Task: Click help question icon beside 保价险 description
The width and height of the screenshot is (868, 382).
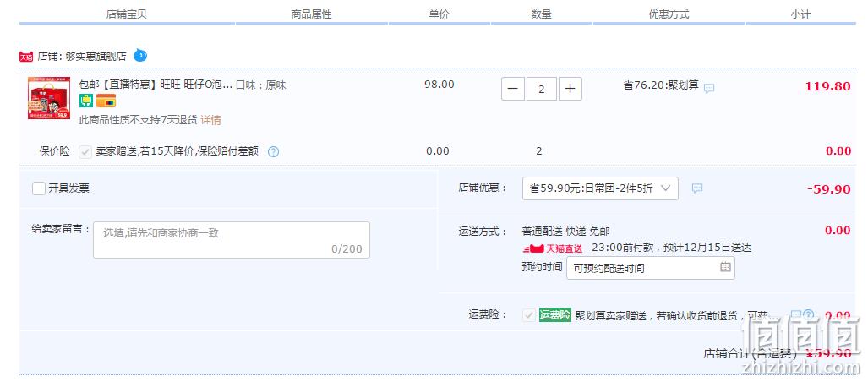Action: pos(273,151)
